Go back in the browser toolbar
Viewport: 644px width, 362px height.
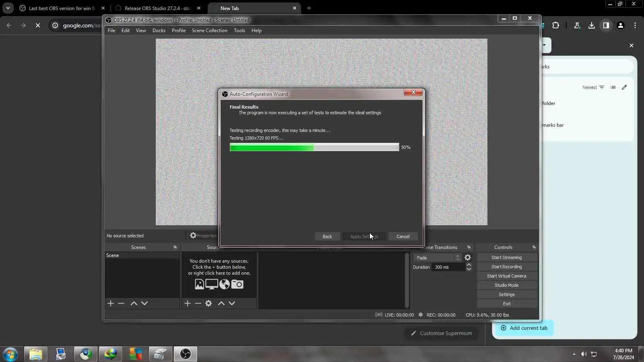(x=9, y=25)
